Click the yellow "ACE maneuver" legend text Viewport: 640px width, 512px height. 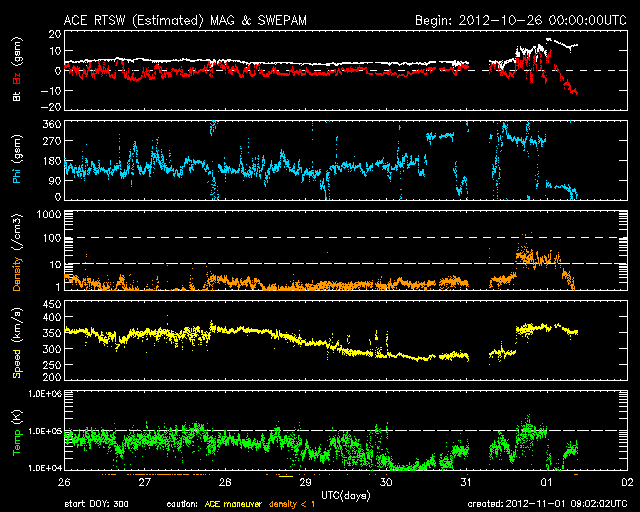point(233,504)
